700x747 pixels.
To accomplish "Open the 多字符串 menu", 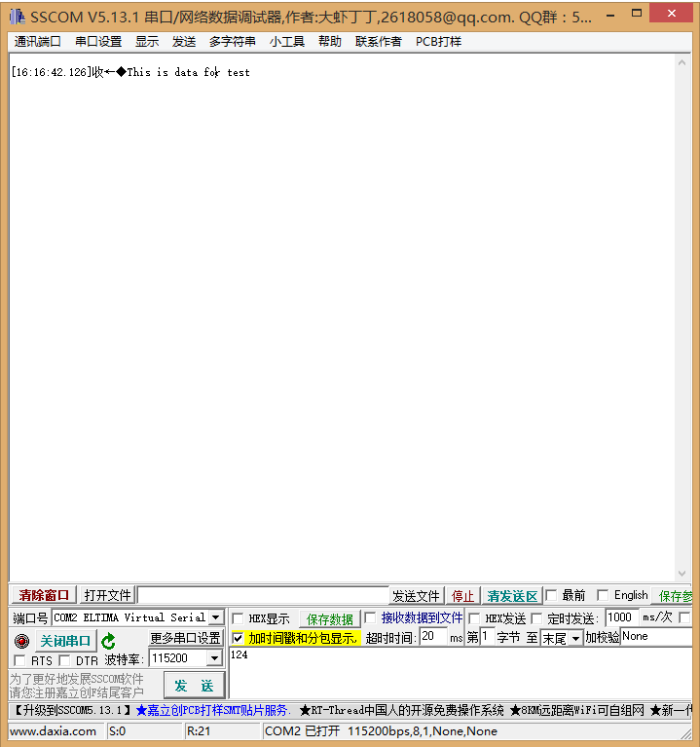I will 233,42.
